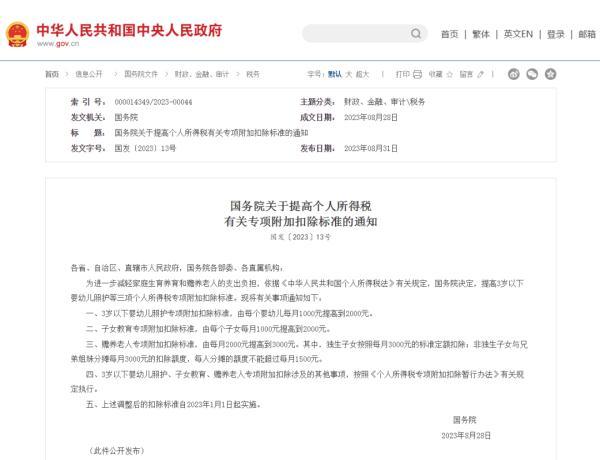The image size is (600, 460).
Task: Open 信息公开 breadcrumb link
Action: 90,74
